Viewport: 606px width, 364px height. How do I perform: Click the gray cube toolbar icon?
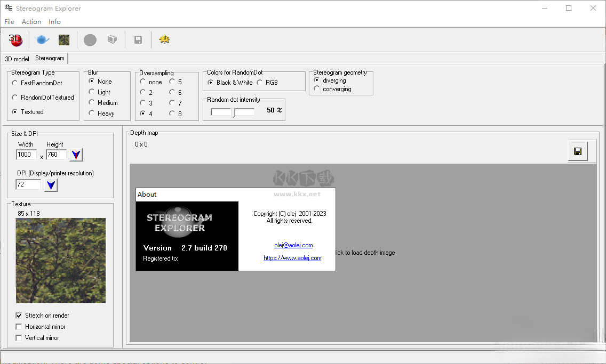click(112, 40)
